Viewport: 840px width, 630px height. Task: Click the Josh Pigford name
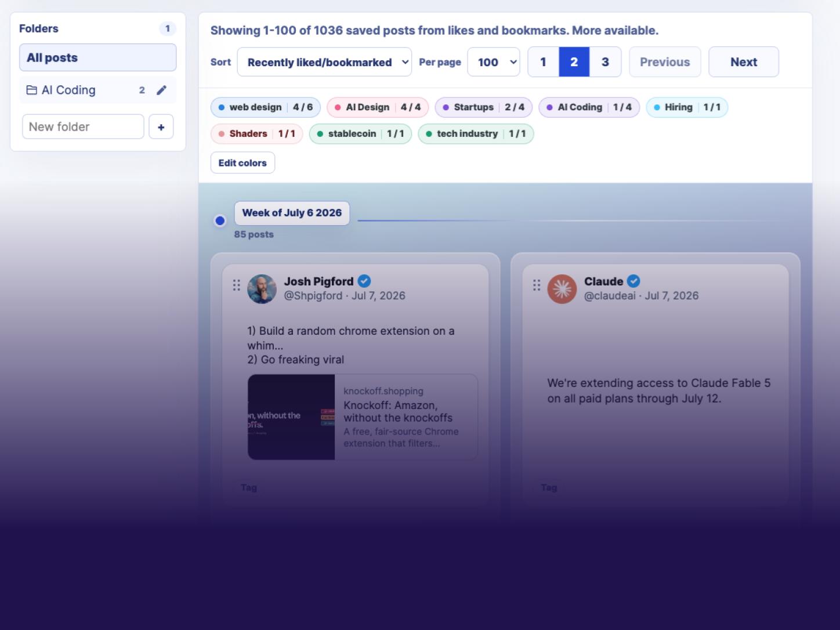[318, 281]
